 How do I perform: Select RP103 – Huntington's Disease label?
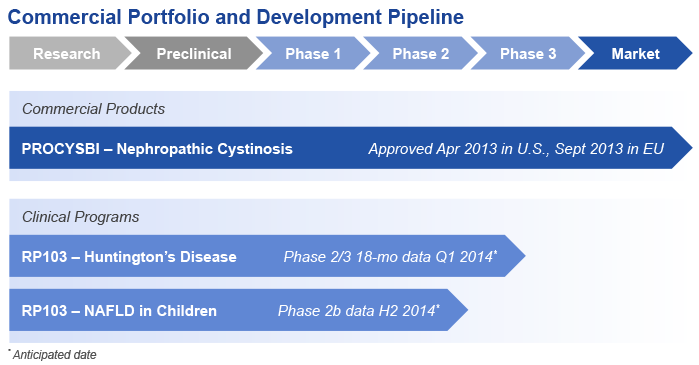pos(129,257)
